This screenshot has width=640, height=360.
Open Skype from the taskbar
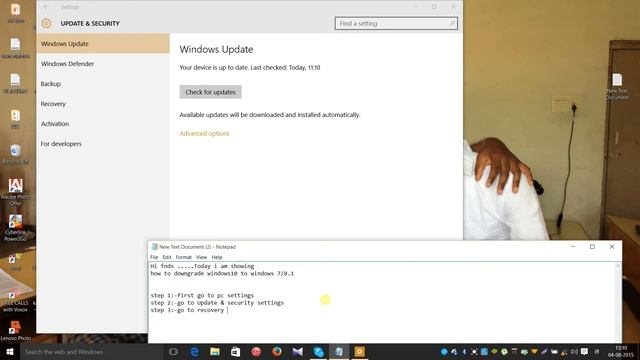point(318,351)
